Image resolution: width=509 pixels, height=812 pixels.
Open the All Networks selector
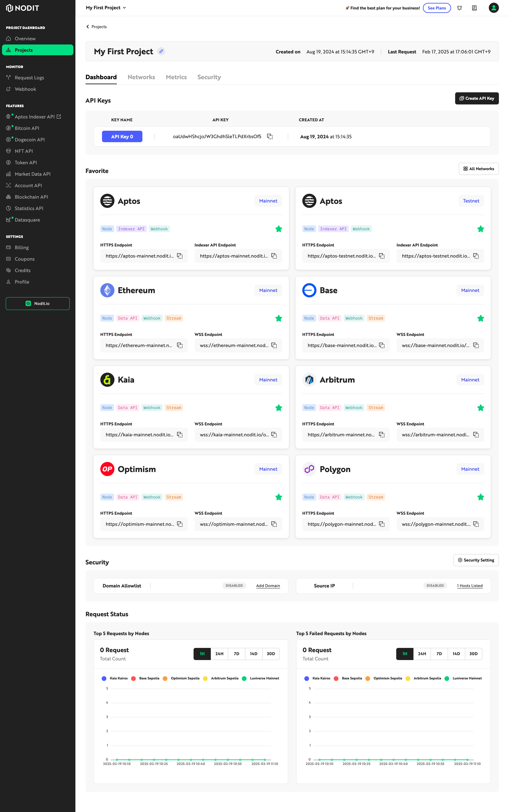[x=479, y=168]
